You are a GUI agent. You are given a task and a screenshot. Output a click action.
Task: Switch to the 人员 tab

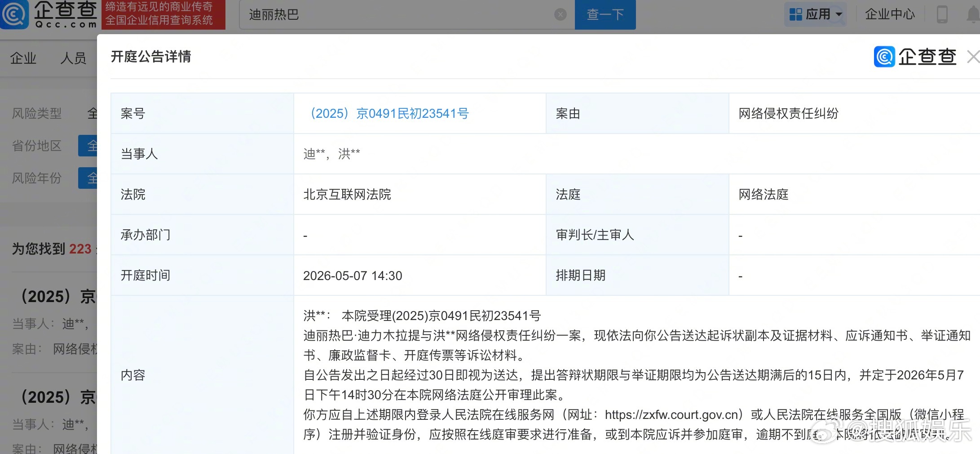click(x=73, y=58)
